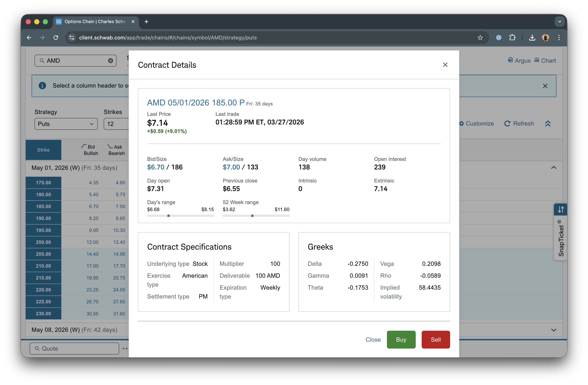Viewport: 588px width, 385px height.
Task: Select the 200.00 strike row
Action: pos(43,242)
